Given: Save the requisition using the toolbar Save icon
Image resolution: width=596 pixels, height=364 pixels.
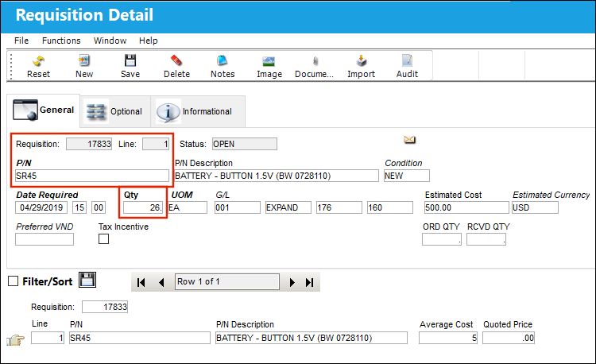Looking at the screenshot, I should pyautogui.click(x=130, y=60).
